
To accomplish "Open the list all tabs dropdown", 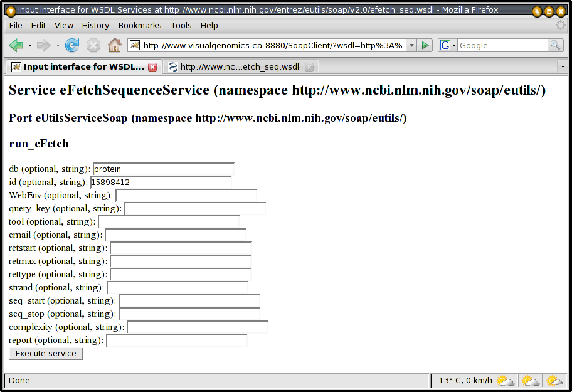I will click(563, 67).
